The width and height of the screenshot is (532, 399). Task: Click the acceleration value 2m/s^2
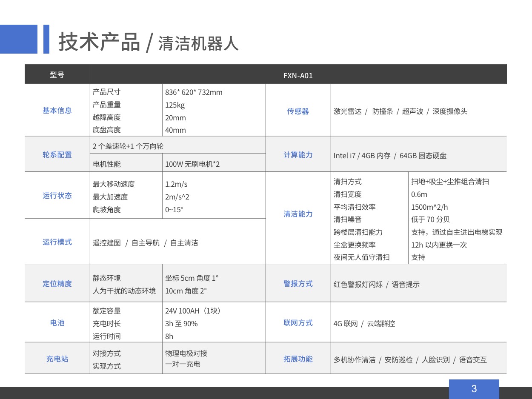177,197
